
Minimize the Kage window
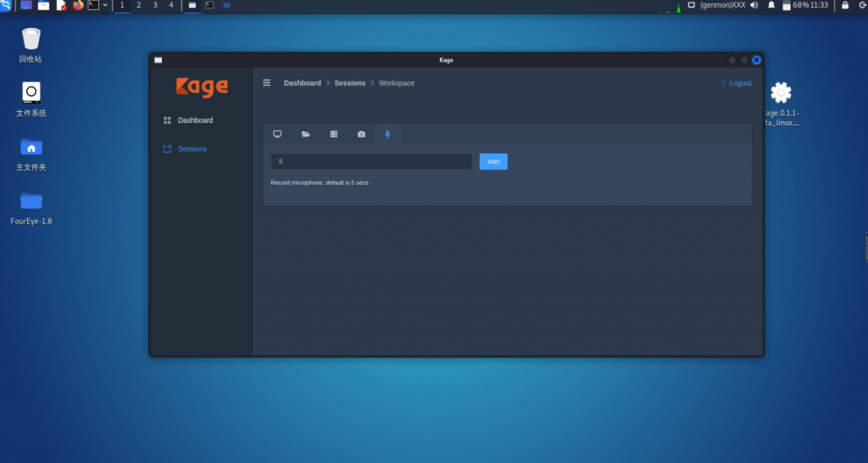(x=732, y=60)
